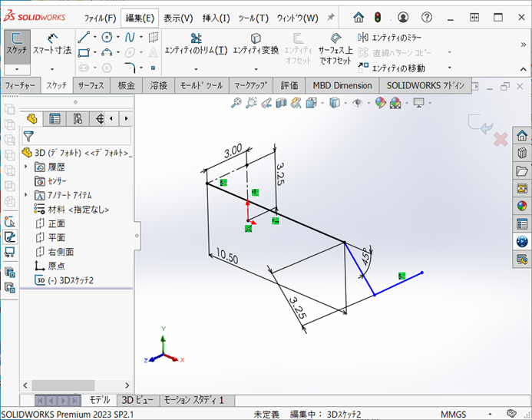Switch to the 板金 tab

tap(127, 86)
